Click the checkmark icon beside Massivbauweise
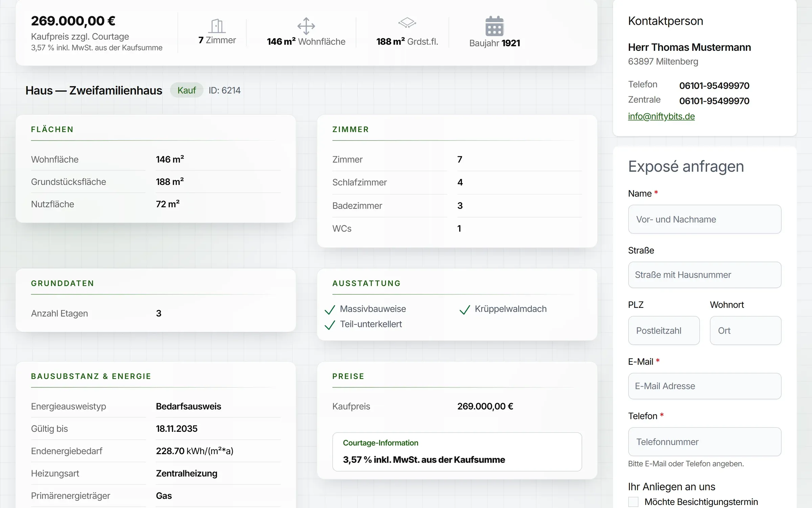Screen dimensions: 812x508 click(330, 310)
